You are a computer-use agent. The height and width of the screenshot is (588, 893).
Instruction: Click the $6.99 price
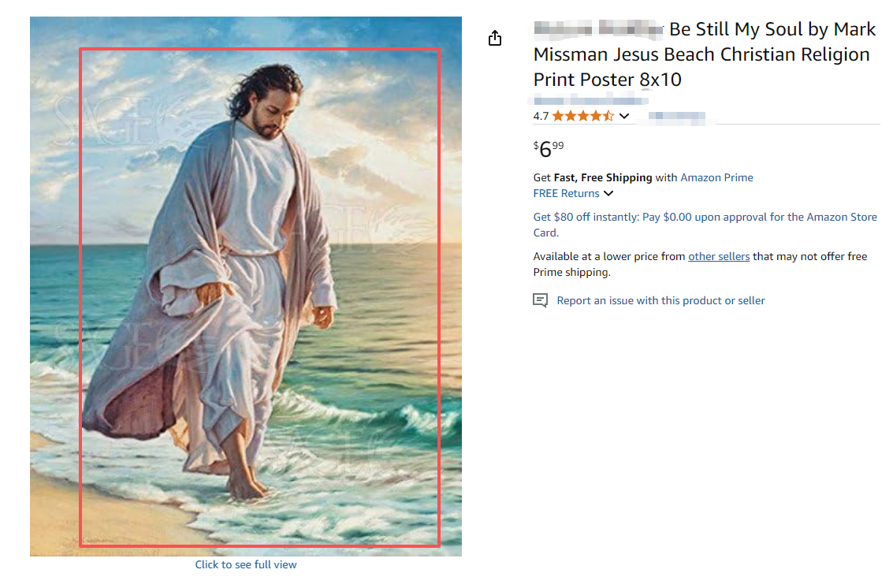(x=549, y=148)
